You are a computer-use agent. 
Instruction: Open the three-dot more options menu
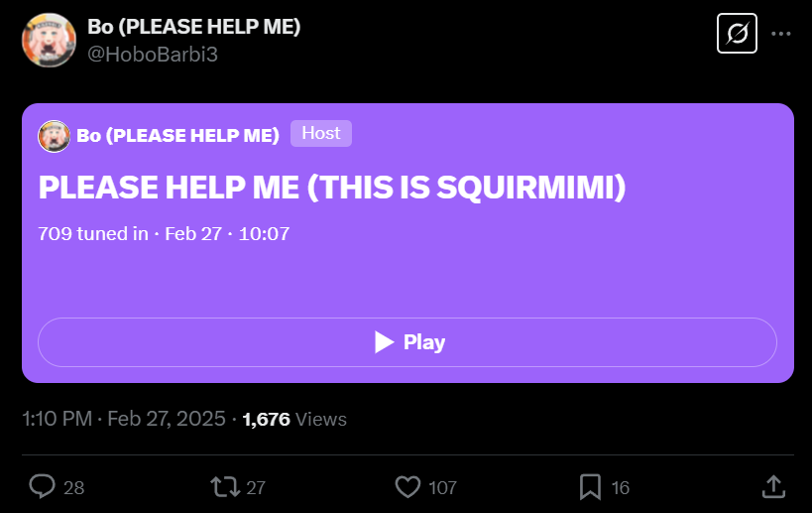[x=781, y=34]
